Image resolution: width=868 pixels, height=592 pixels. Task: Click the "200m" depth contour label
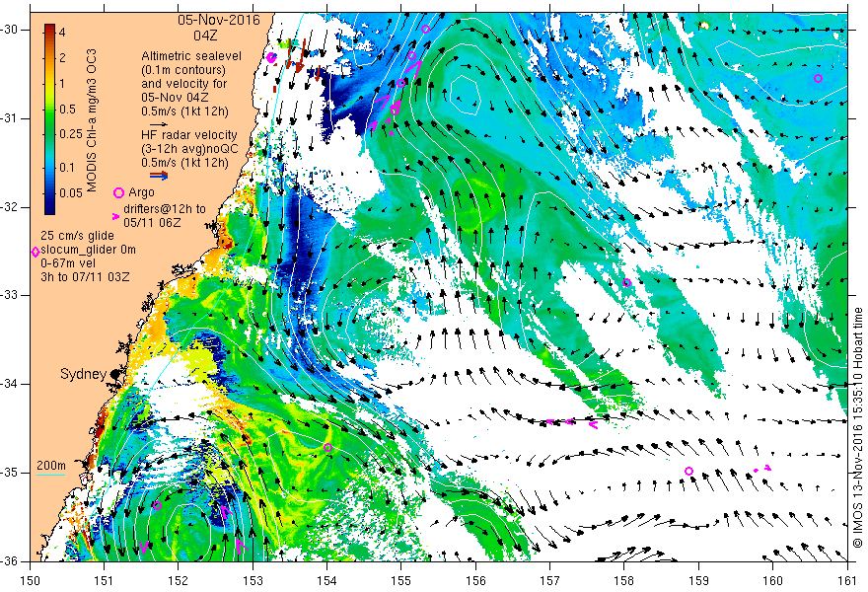pos(51,466)
